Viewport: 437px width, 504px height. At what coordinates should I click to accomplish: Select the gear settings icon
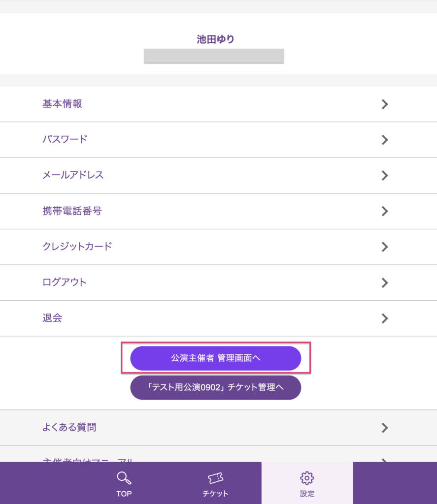307,478
